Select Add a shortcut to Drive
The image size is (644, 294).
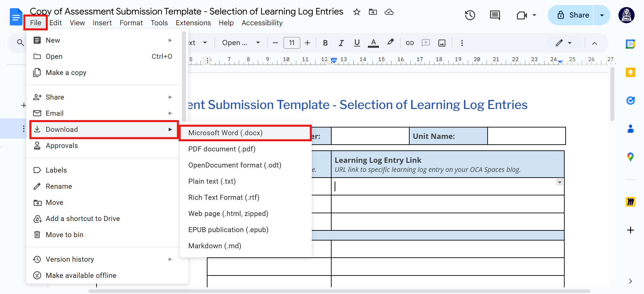click(104, 219)
